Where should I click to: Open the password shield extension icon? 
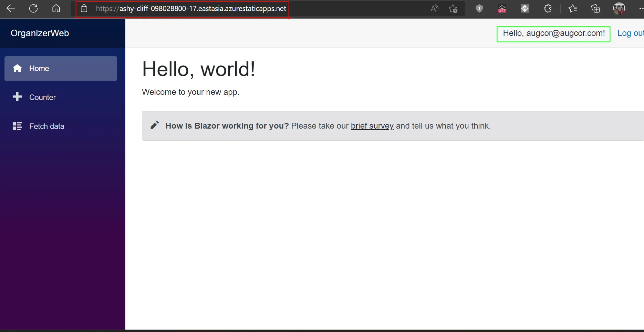click(x=479, y=9)
